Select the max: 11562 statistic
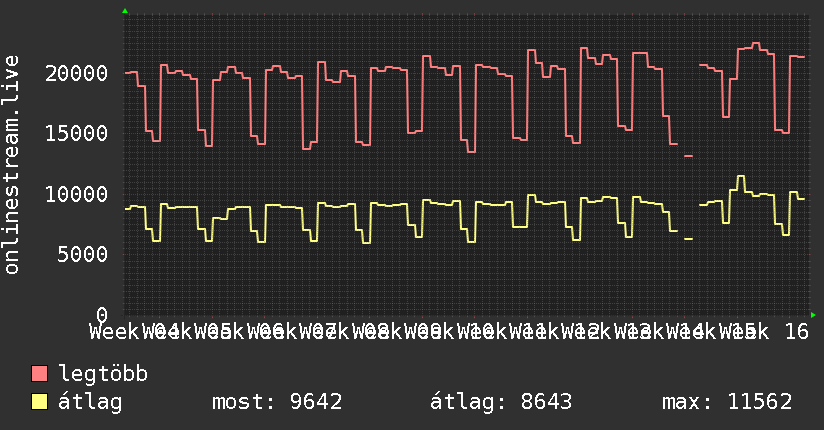This screenshot has width=824, height=430. (x=727, y=402)
